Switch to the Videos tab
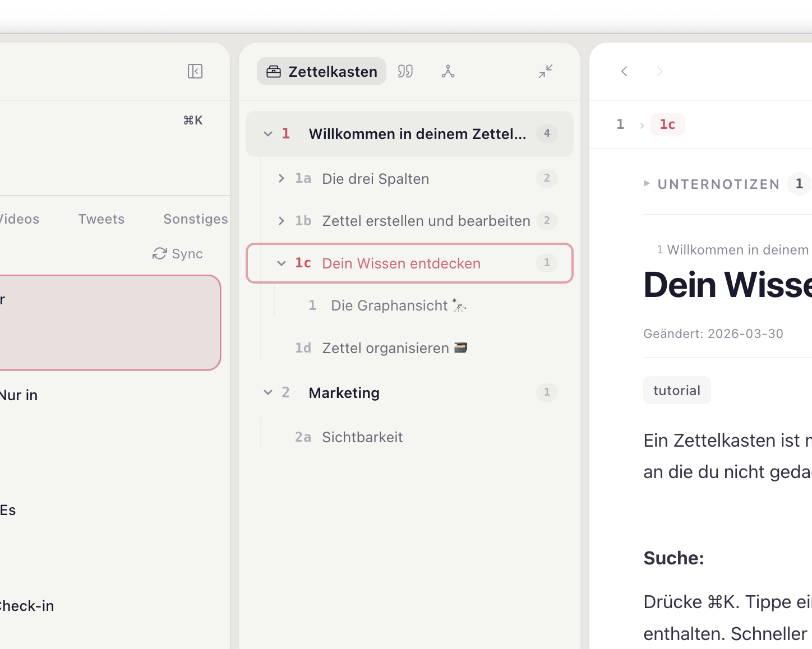 19,219
